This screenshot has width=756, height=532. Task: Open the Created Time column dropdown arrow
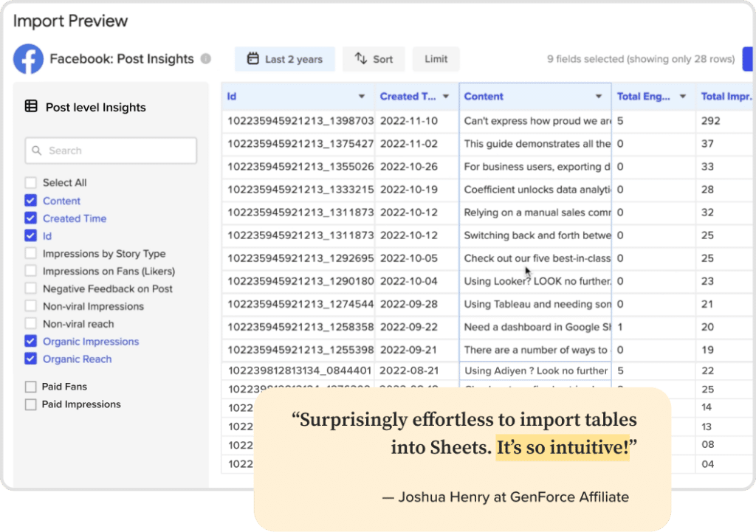point(446,97)
